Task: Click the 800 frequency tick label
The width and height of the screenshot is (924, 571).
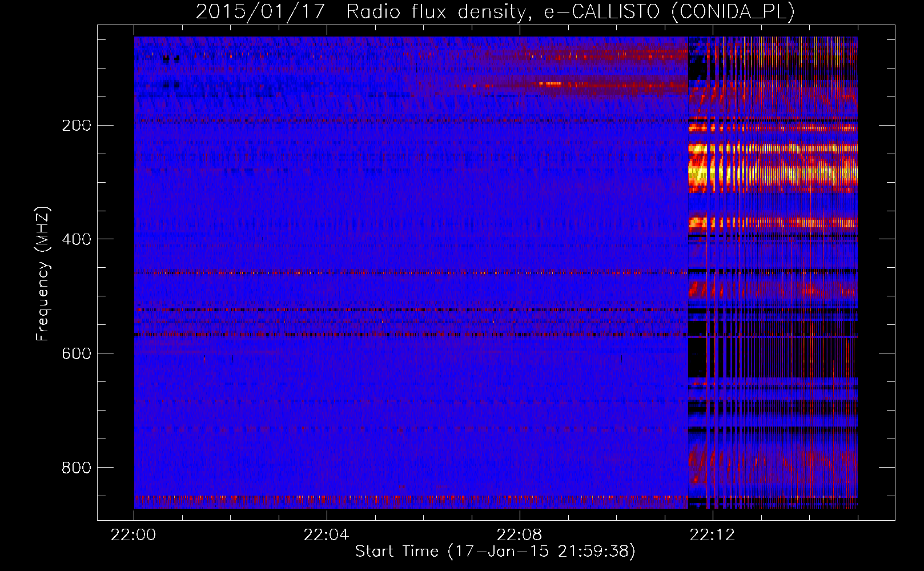Action: [77, 468]
